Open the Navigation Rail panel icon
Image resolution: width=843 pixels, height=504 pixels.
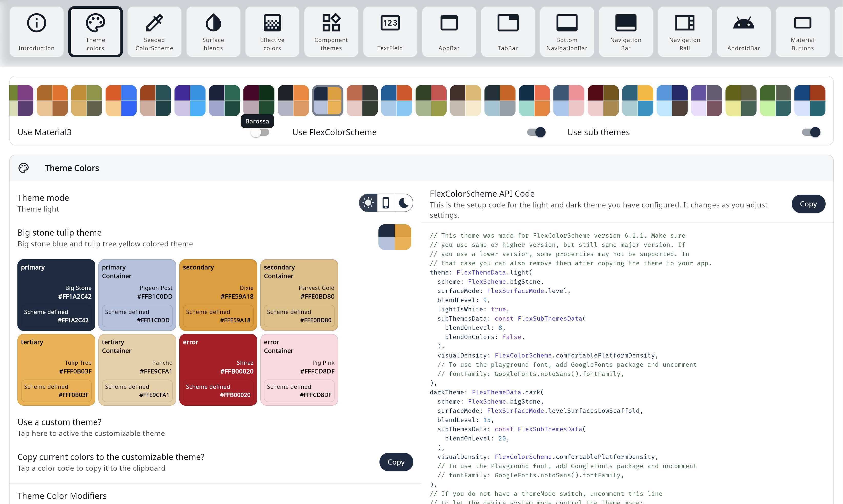pos(685,23)
